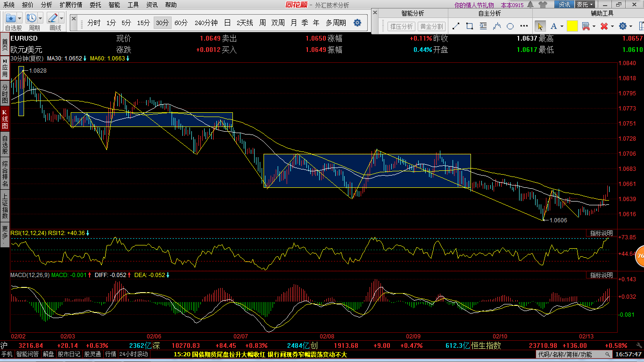This screenshot has width=644, height=362.
Task: Click the hide drawings eraser icon
Action: pos(586,26)
